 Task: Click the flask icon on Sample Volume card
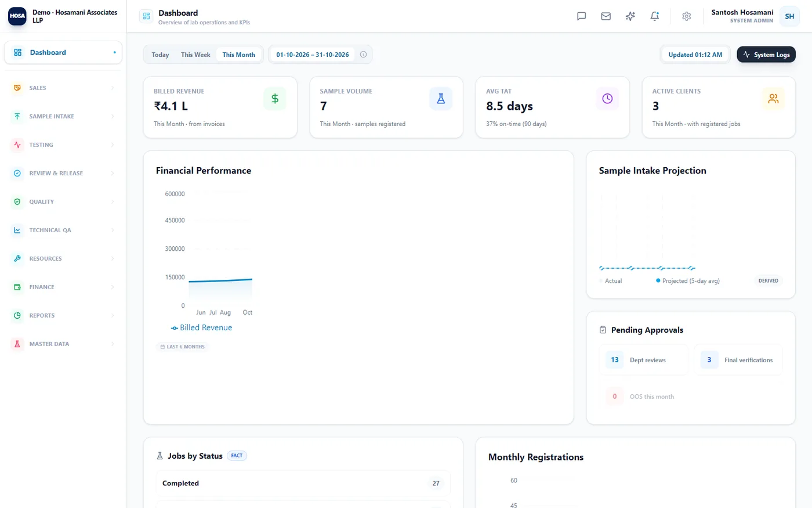[441, 99]
